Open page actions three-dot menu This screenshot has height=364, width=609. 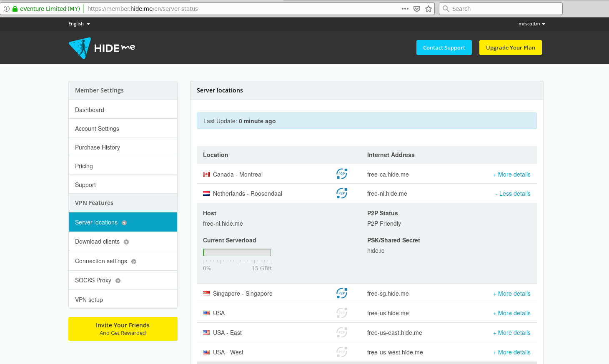coord(405,9)
